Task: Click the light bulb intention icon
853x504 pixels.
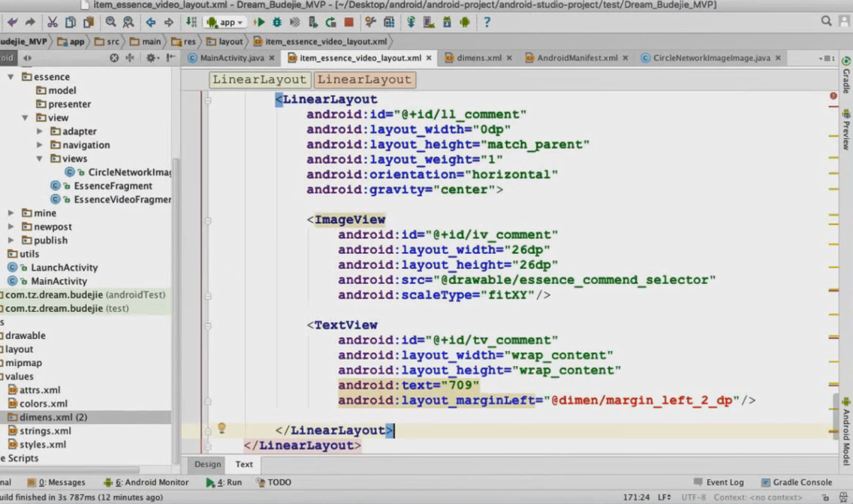Action: click(222, 428)
